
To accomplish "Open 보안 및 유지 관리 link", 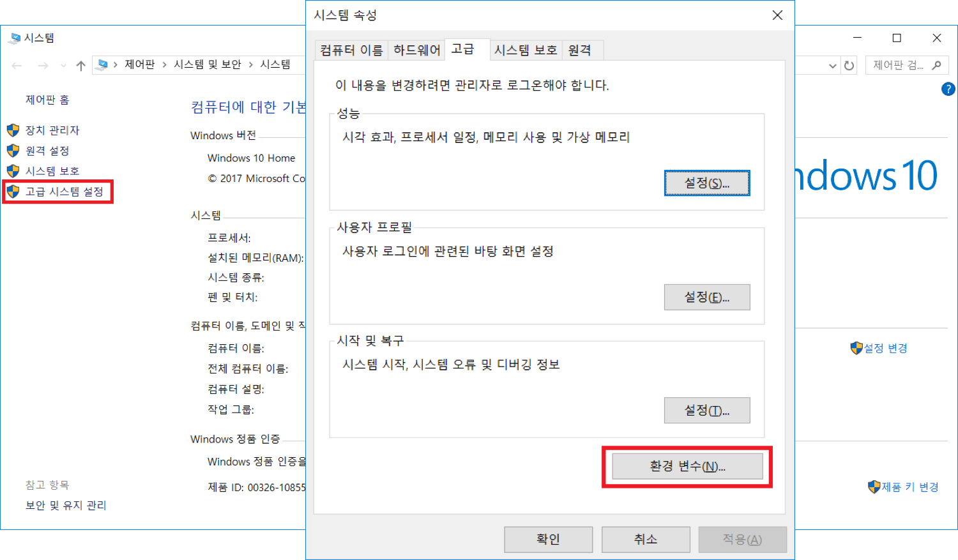I will (66, 505).
